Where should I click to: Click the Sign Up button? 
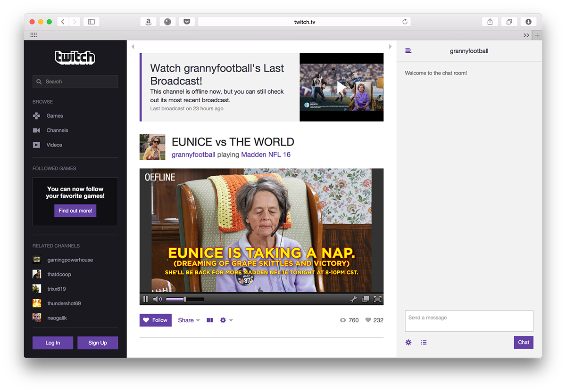point(98,343)
